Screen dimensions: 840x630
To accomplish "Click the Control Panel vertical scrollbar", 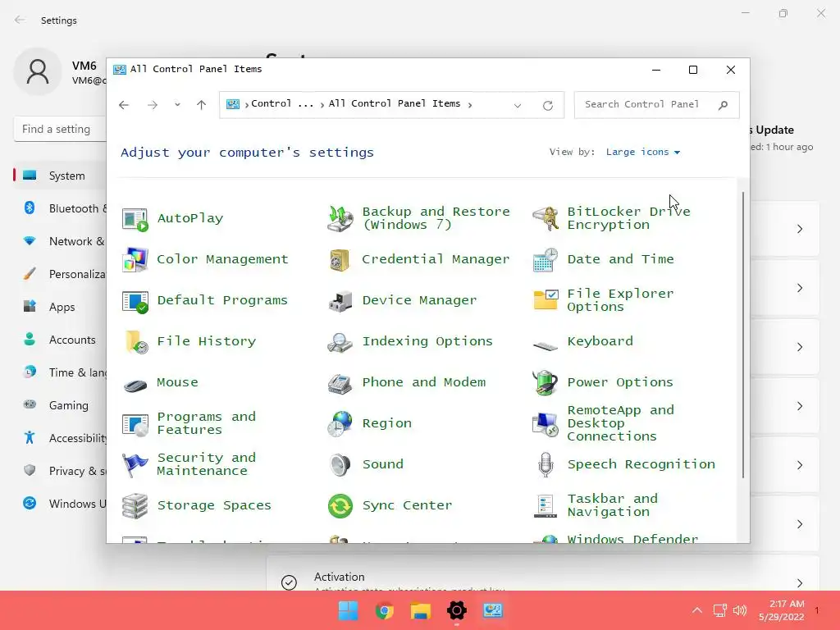I will (743, 335).
